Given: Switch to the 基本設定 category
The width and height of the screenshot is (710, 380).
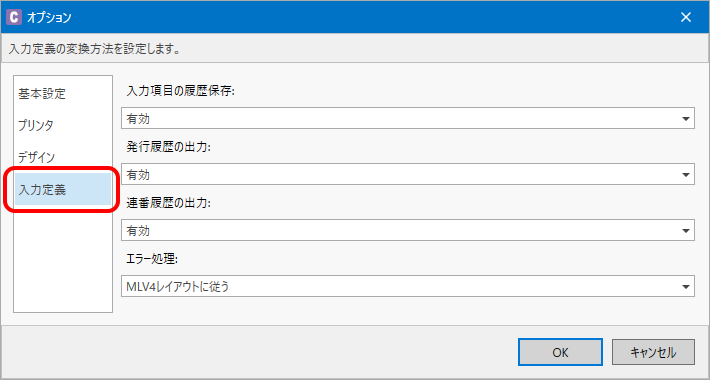Looking at the screenshot, I should [42, 94].
